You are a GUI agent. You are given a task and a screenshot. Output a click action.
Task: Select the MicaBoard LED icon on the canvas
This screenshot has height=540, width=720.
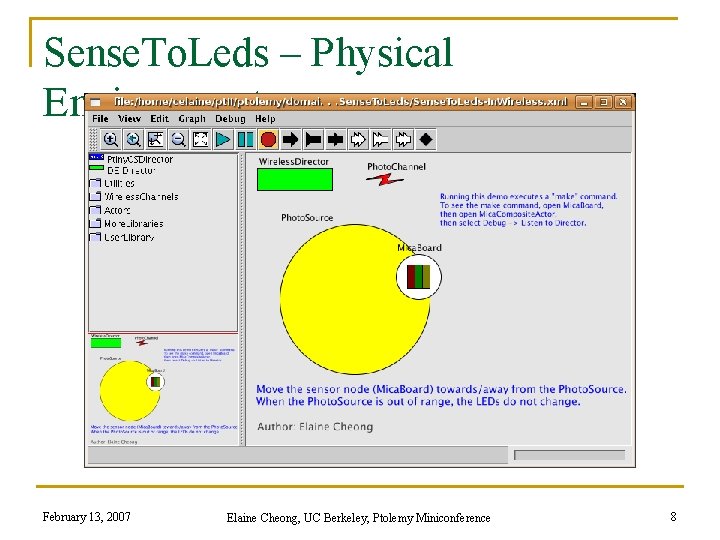tap(418, 277)
